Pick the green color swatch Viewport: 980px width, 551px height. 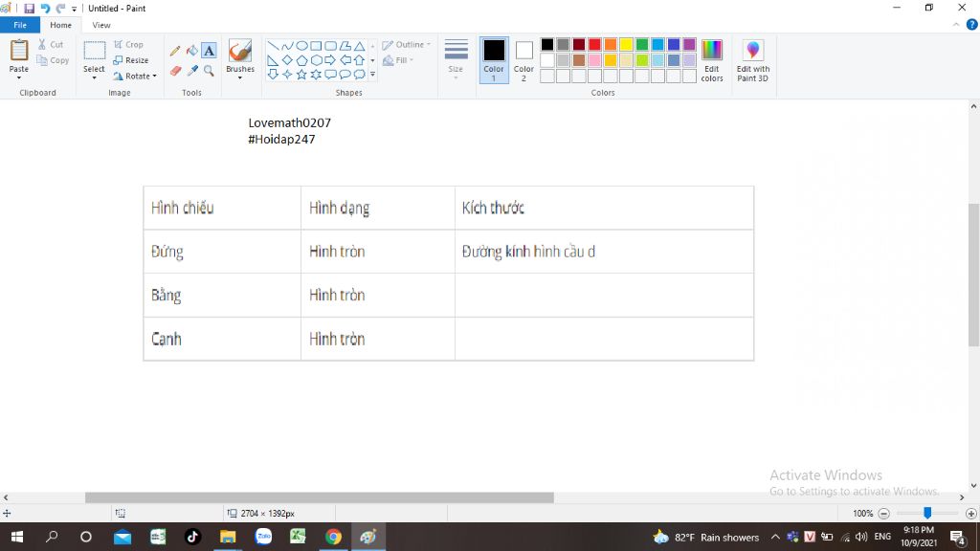tap(642, 44)
